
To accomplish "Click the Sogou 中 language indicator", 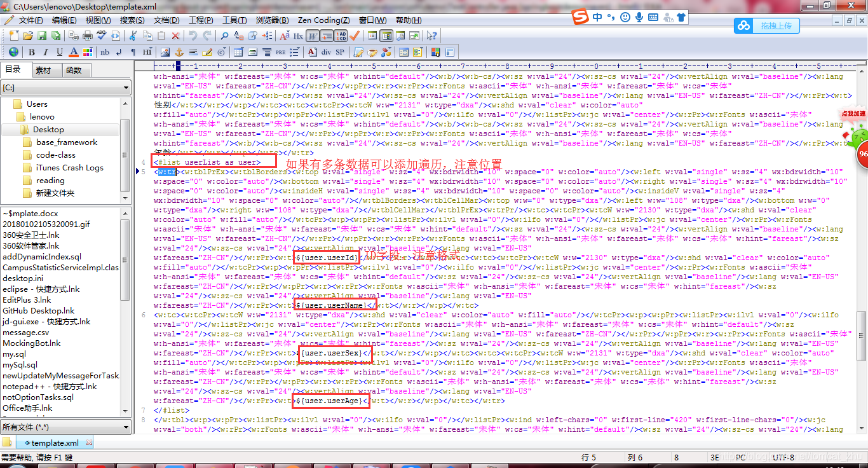I will point(597,17).
